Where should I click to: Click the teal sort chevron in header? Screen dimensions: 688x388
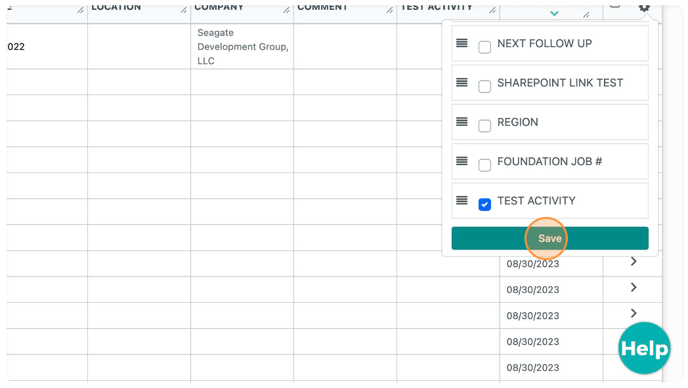coord(554,14)
